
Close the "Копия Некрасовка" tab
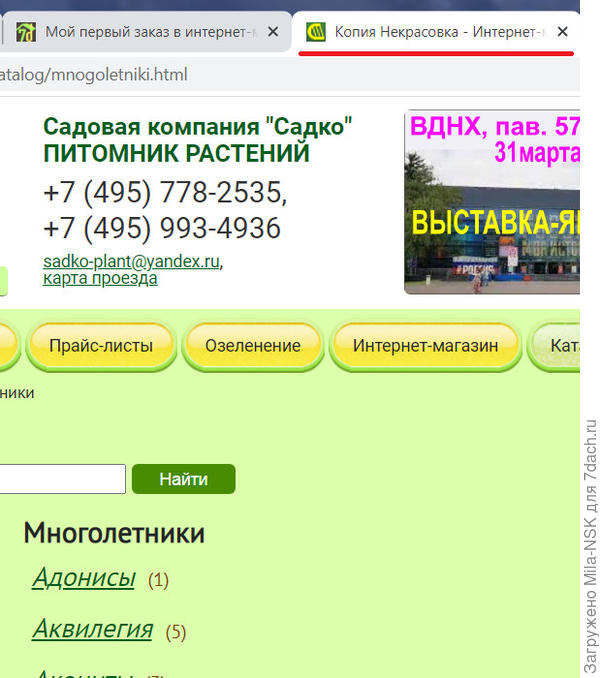[562, 32]
